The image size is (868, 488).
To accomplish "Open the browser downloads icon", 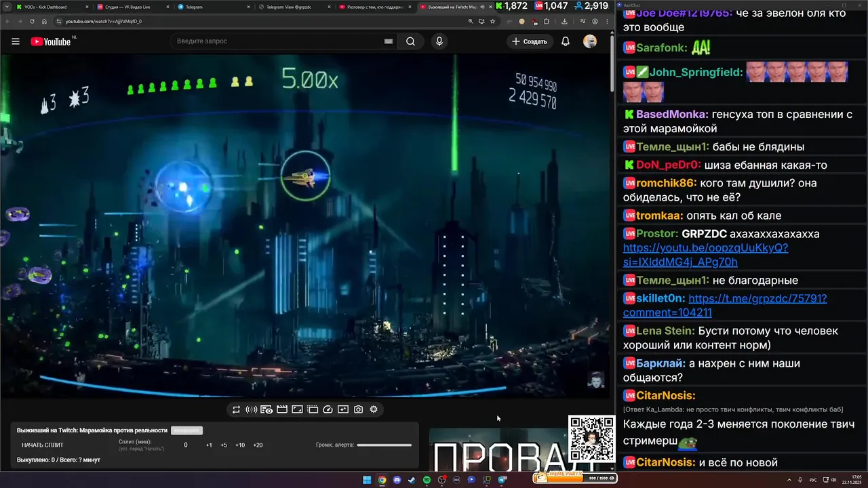I will (x=564, y=21).
